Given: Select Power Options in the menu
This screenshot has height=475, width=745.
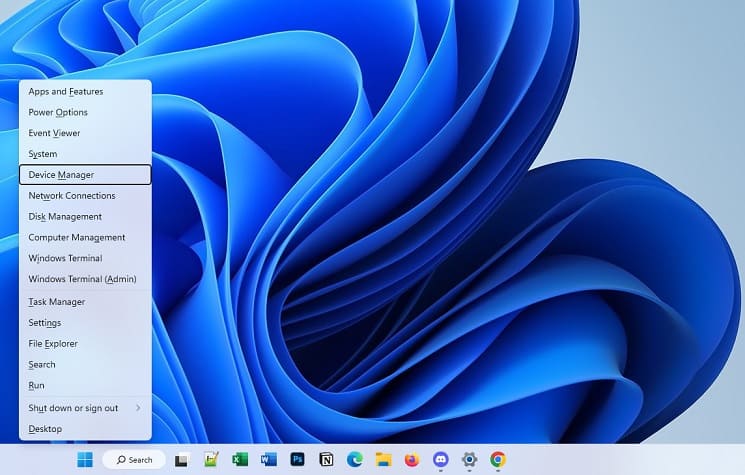Looking at the screenshot, I should tap(86, 113).
